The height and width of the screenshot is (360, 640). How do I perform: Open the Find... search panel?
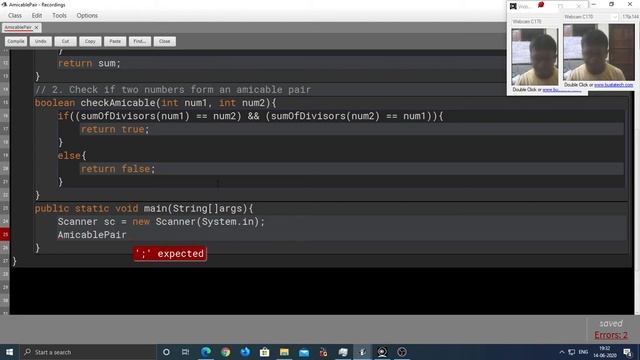click(140, 41)
